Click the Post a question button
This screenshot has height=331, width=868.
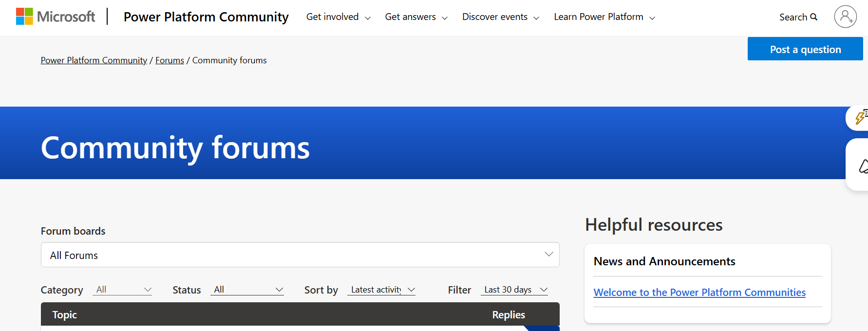(805, 49)
